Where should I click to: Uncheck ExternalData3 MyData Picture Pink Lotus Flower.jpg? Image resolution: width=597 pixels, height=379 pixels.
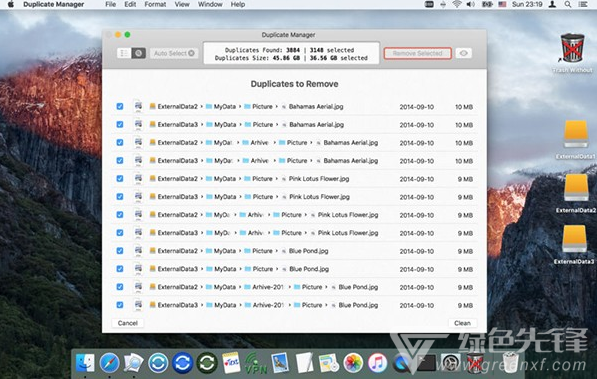click(x=120, y=197)
